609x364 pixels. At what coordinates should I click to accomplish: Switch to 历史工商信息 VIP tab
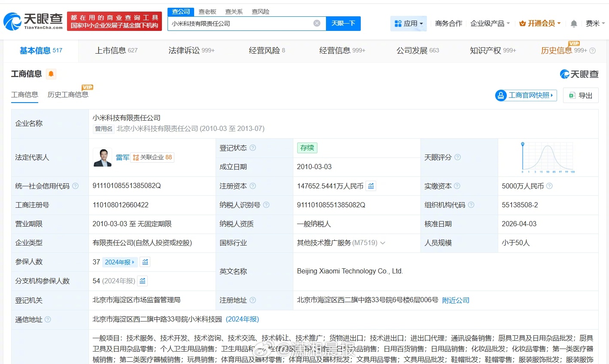point(68,94)
